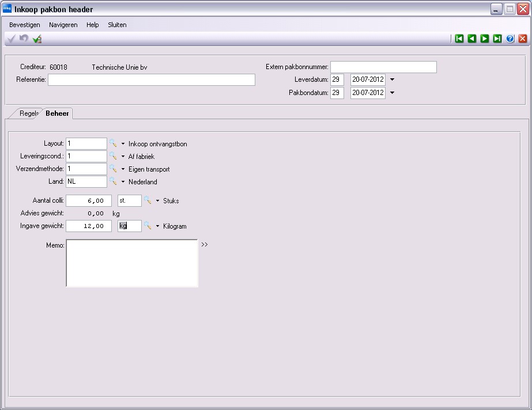Open the Verzendmethode dropdown arrow
The image size is (532, 410).
coord(123,169)
